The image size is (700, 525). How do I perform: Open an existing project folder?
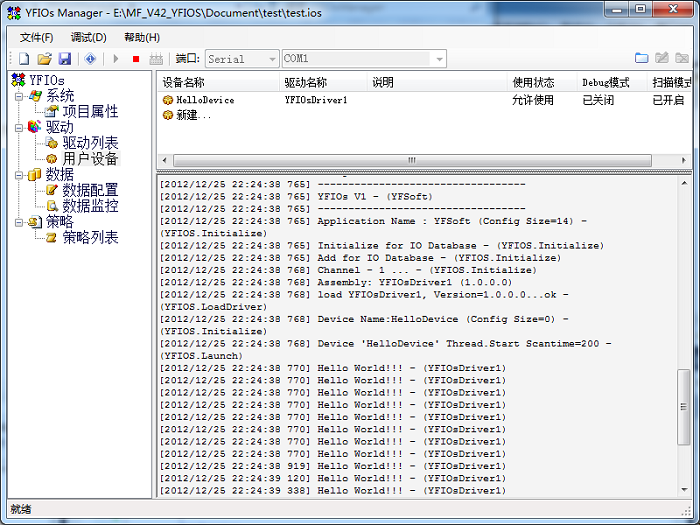tap(44, 58)
